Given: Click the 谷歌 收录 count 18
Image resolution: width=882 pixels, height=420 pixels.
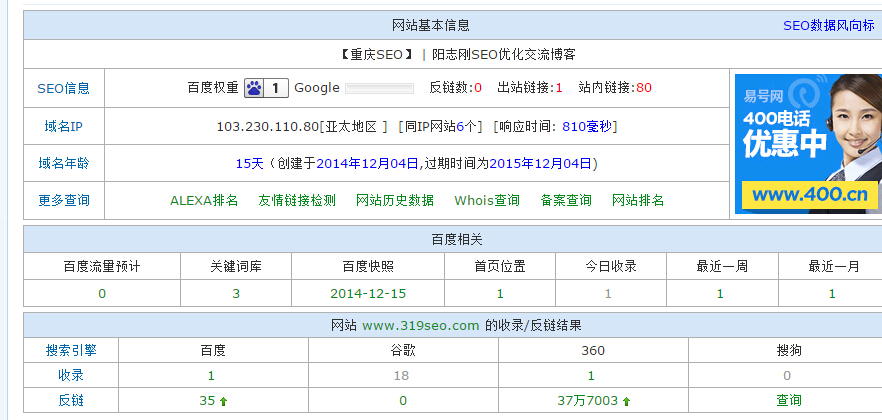Looking at the screenshot, I should point(402,375).
